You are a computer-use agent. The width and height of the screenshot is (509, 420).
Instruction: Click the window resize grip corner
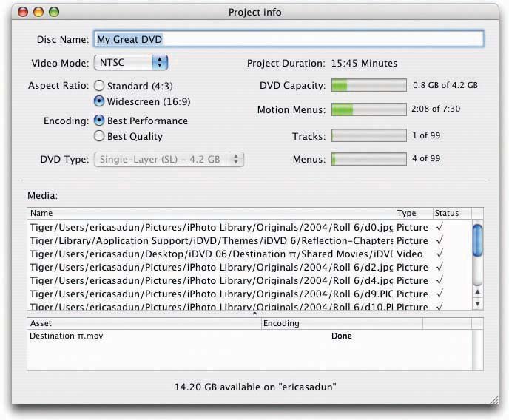(493, 399)
